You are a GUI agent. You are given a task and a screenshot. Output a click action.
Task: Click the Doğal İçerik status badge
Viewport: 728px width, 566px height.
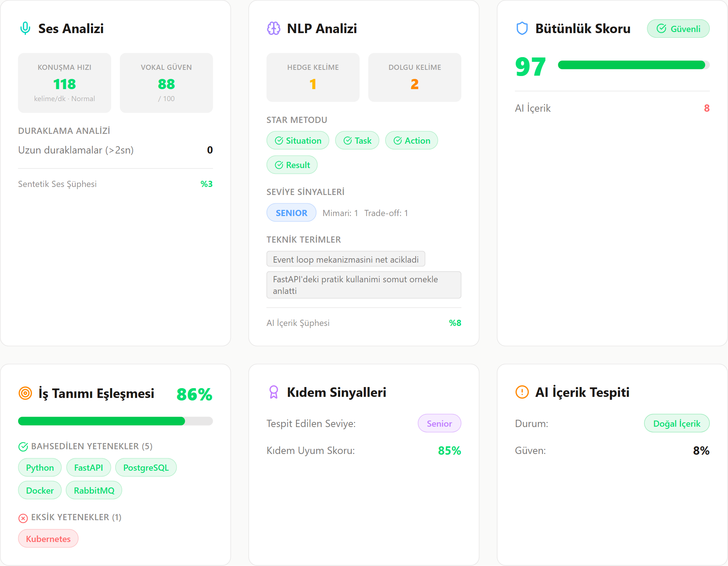[x=676, y=423]
